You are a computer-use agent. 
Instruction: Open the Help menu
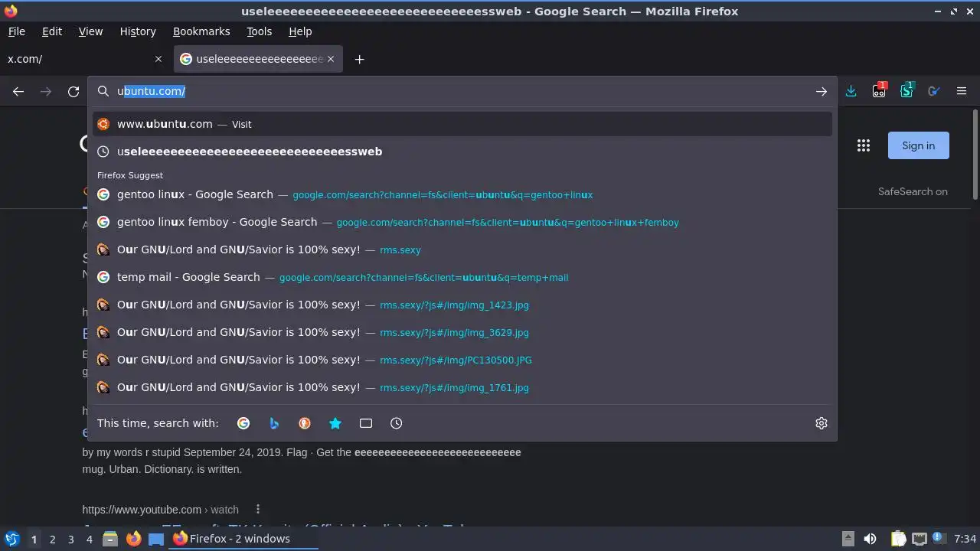point(300,31)
